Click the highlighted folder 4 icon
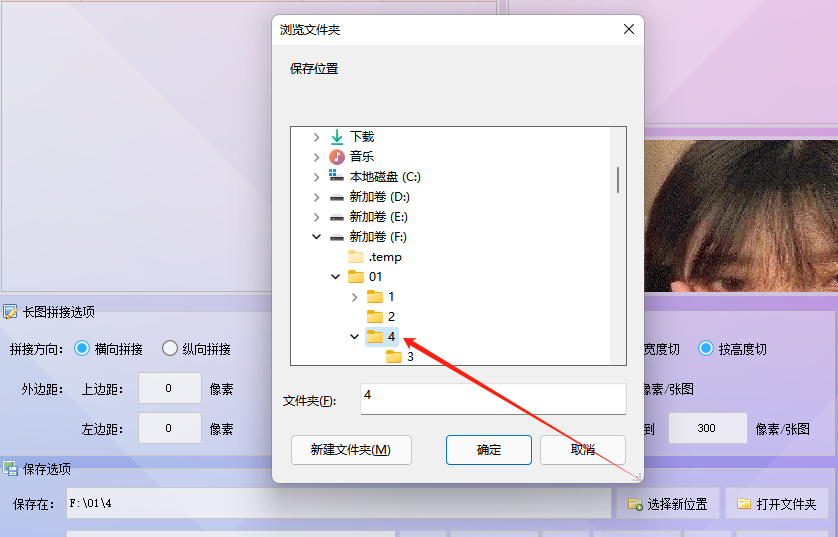The image size is (838, 537). (x=375, y=337)
